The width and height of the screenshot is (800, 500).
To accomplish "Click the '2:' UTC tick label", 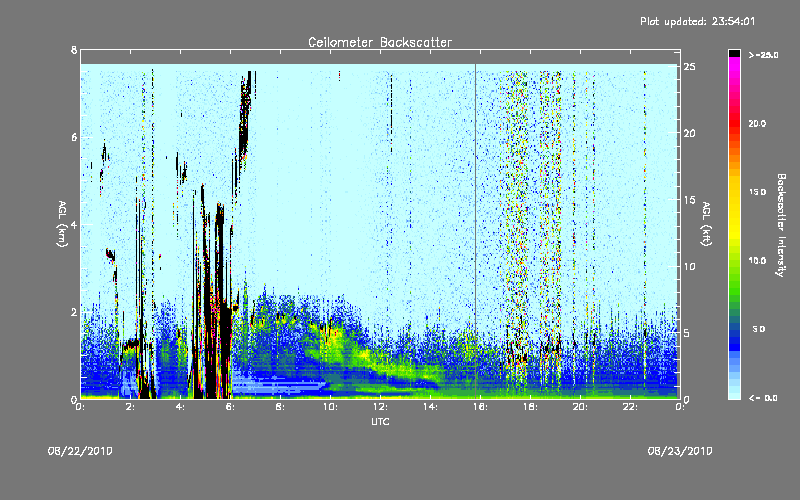I will pyautogui.click(x=131, y=407).
